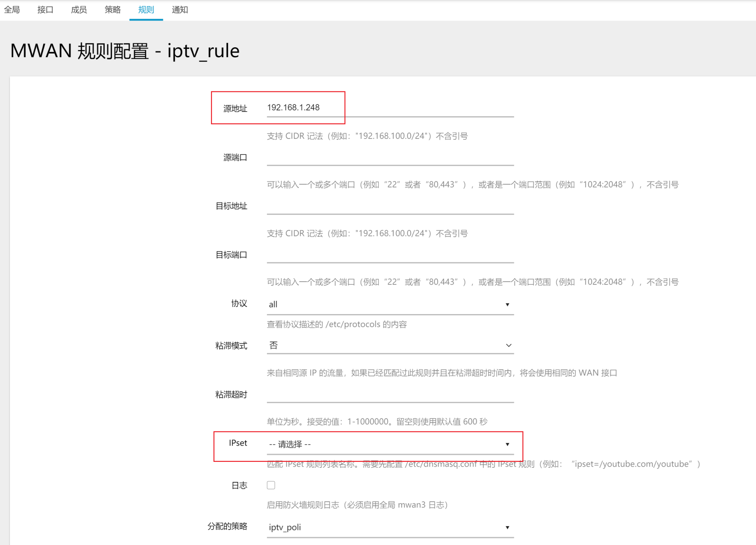Focus the 目标端口 input field
Image resolution: width=756 pixels, height=545 pixels.
(390, 255)
